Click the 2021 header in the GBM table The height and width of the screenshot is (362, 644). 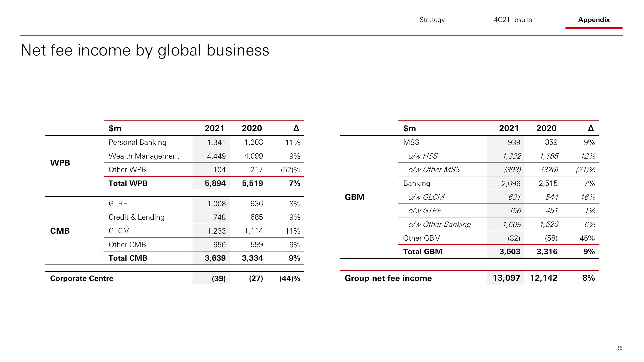[x=509, y=128]
